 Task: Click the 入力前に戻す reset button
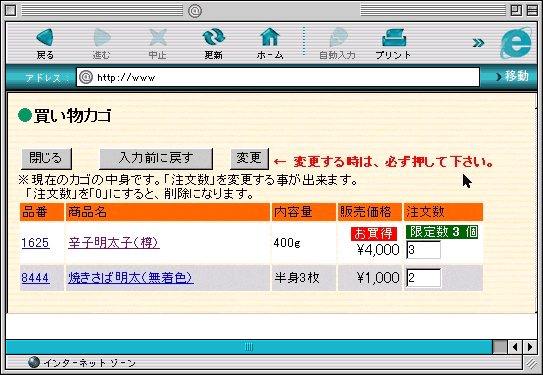point(156,159)
